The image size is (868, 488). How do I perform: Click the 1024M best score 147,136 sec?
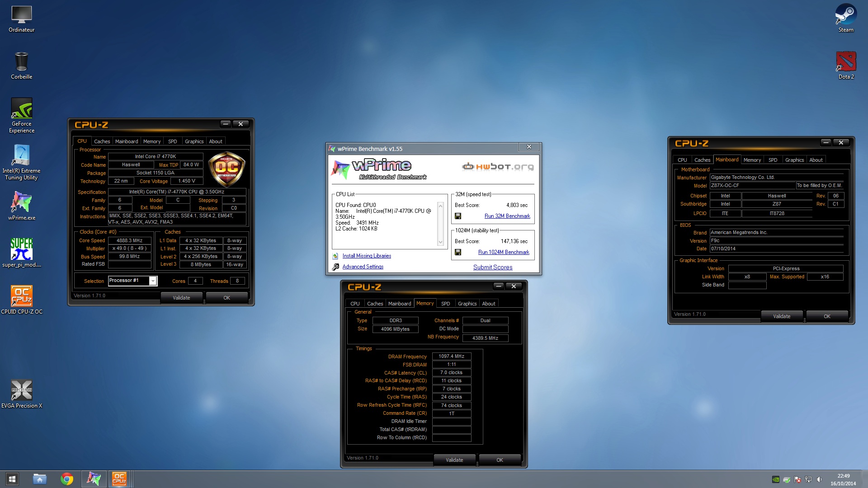point(514,241)
